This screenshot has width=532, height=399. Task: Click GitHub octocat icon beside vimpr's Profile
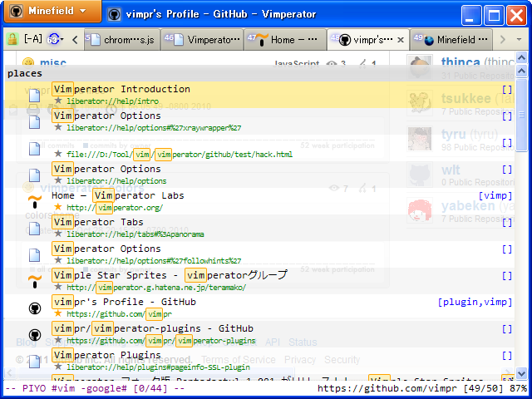[35, 308]
